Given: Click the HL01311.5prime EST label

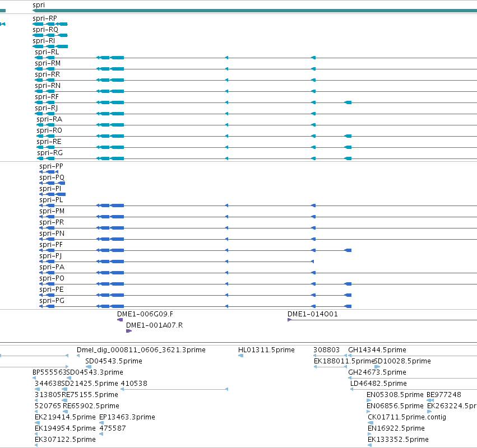Looking at the screenshot, I should pos(266,350).
